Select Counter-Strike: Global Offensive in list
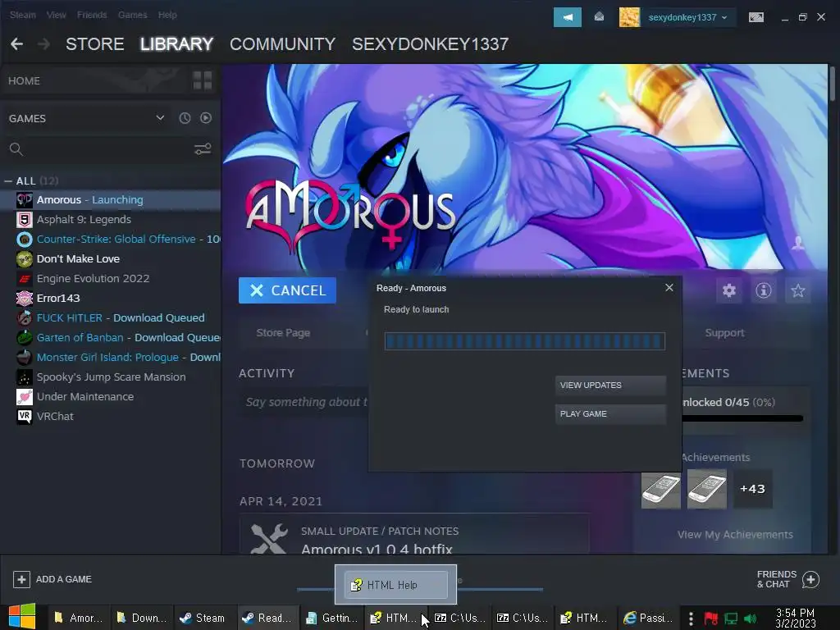The height and width of the screenshot is (630, 840). 111,240
